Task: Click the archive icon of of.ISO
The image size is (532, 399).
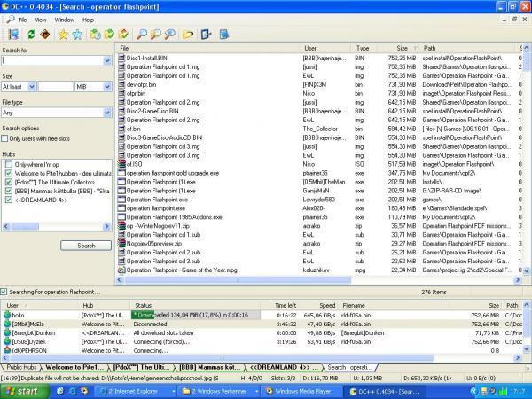Action: [121, 164]
